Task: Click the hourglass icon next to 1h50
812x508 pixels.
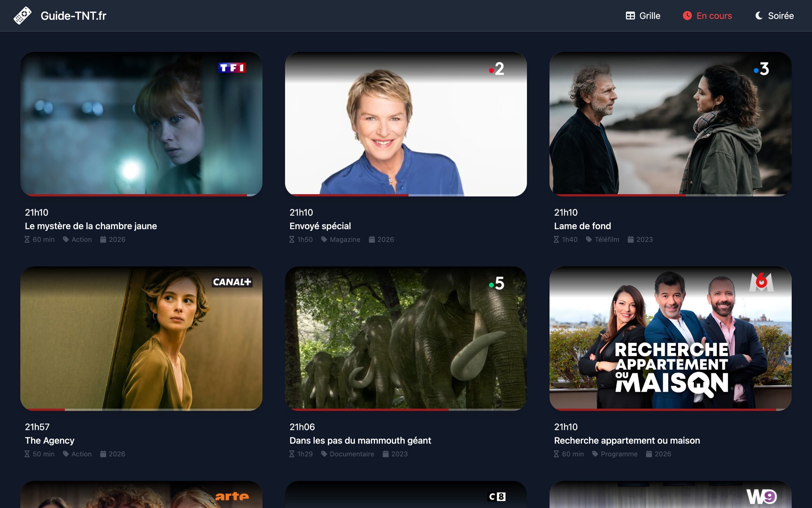Action: point(292,240)
